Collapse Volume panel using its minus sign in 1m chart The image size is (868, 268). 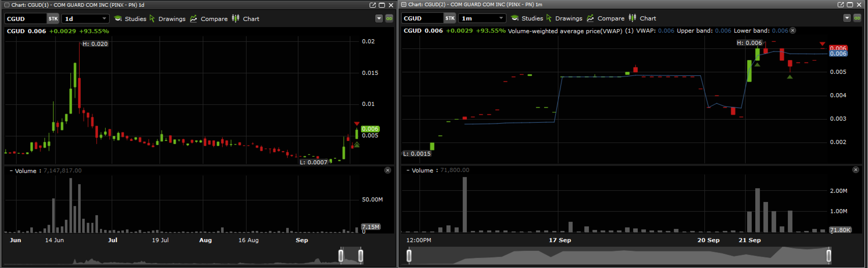point(408,170)
